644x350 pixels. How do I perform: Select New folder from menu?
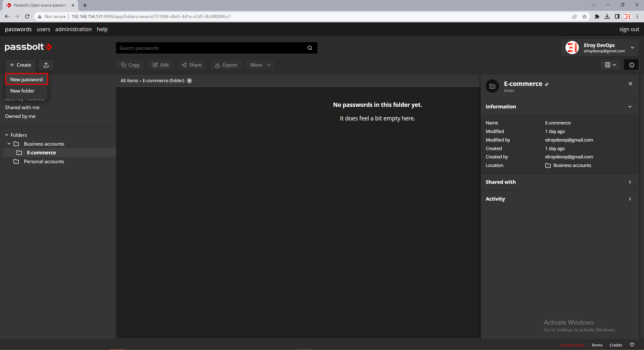tap(26, 91)
